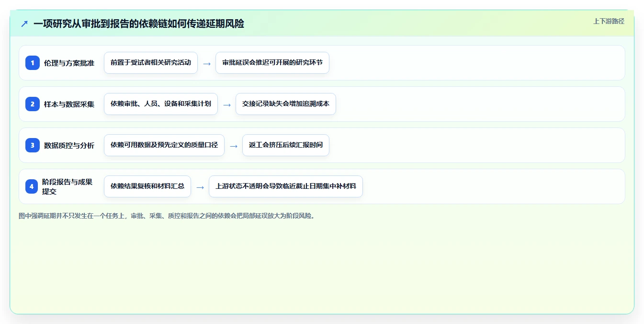Click the footnote starting with 图中强调延期并不只发生

coord(167,216)
